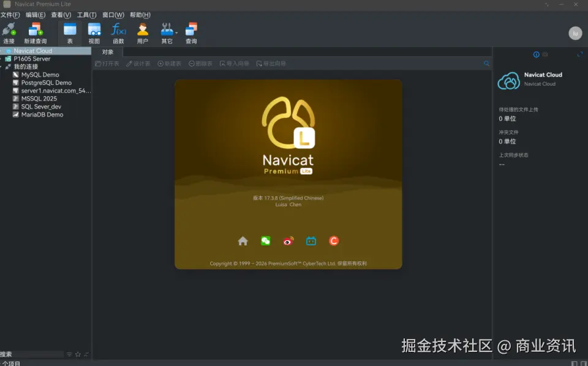Click the red C icon on splash screen
This screenshot has height=366, width=588.
coord(334,241)
